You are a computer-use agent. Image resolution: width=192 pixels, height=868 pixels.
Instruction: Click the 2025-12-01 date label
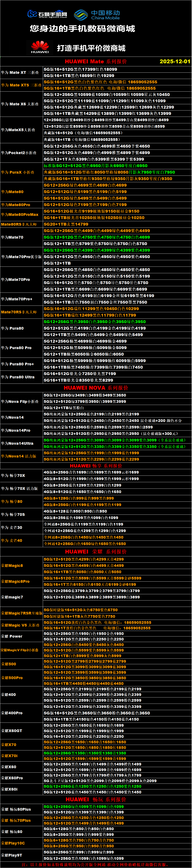tap(175, 61)
